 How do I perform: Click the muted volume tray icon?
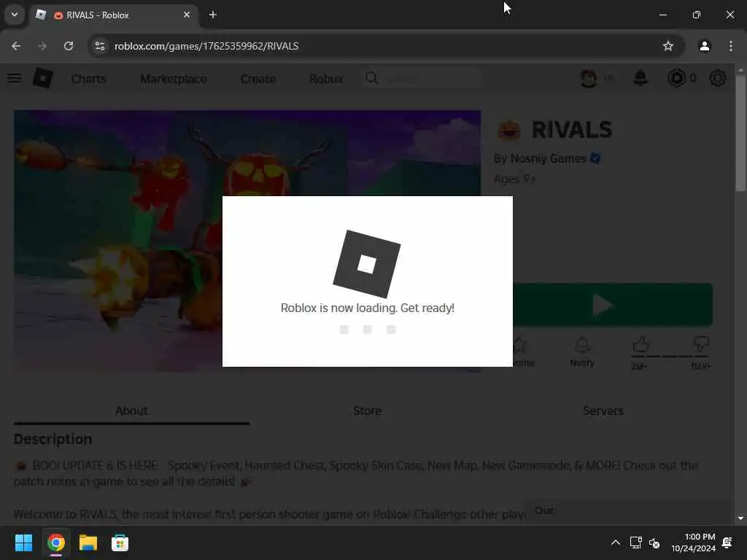[654, 542]
